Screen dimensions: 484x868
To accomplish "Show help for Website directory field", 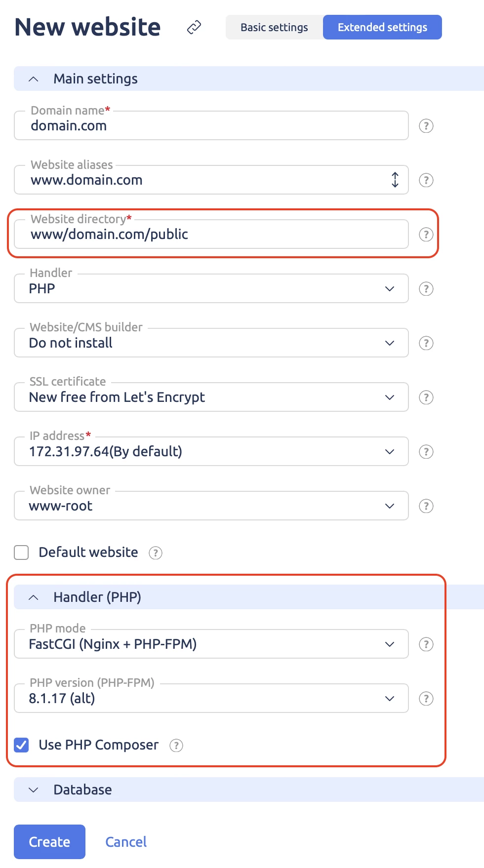I will tap(426, 235).
